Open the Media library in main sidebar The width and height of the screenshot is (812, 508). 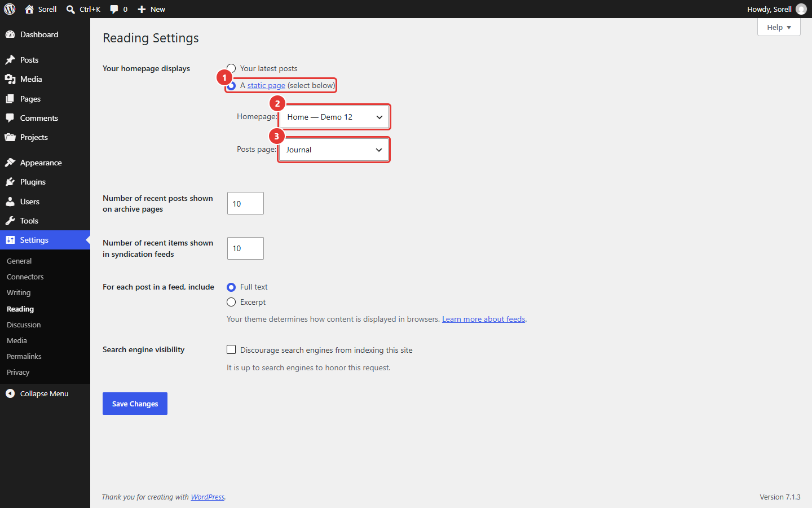[45, 79]
